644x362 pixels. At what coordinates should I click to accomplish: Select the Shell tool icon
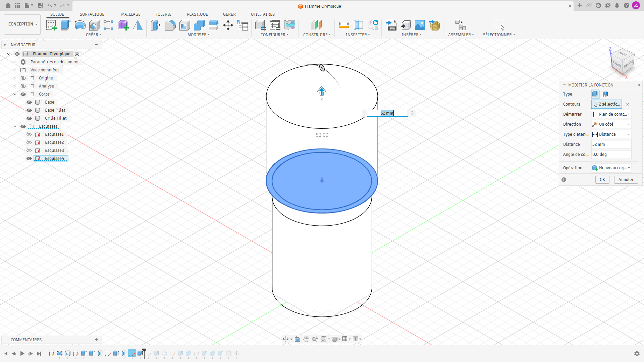pos(184,25)
